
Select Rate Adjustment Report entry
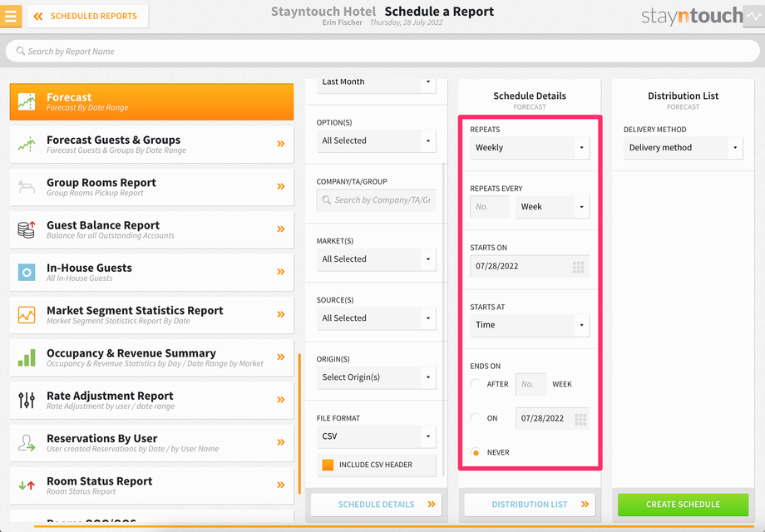click(x=151, y=401)
